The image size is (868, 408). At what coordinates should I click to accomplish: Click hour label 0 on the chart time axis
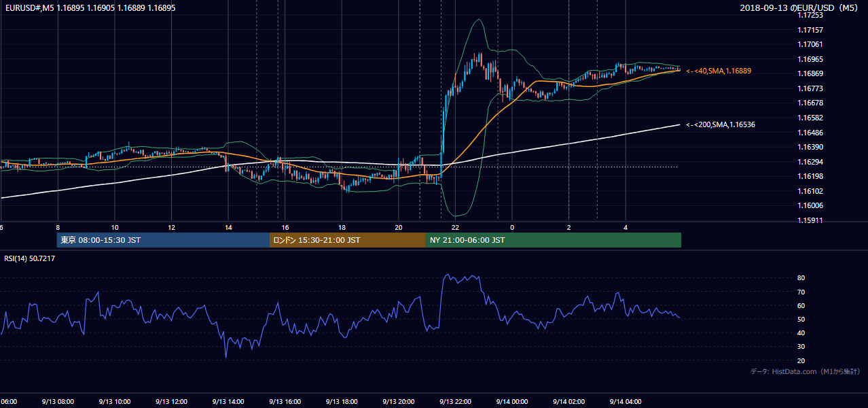(512, 228)
